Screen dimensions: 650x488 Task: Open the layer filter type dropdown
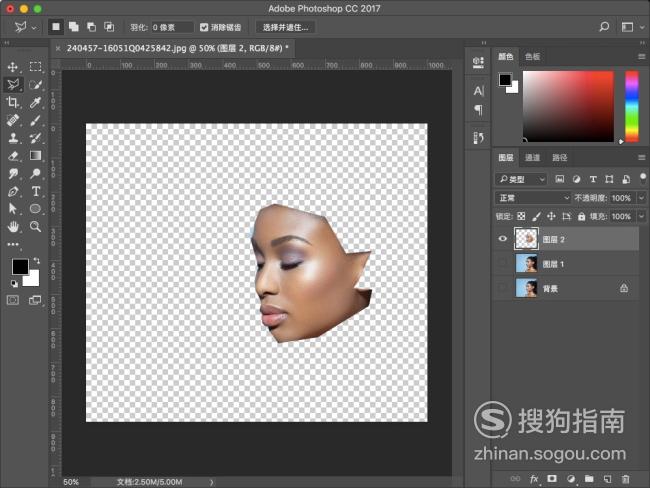coord(521,179)
